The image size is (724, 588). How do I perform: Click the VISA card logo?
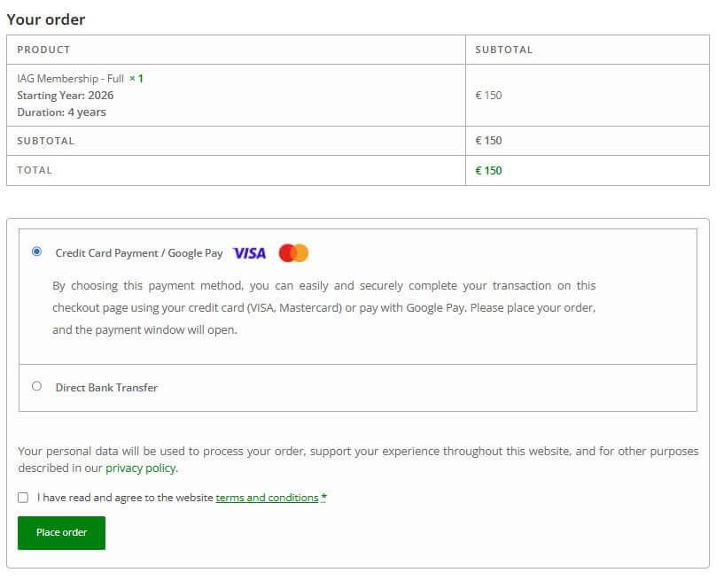pyautogui.click(x=249, y=253)
